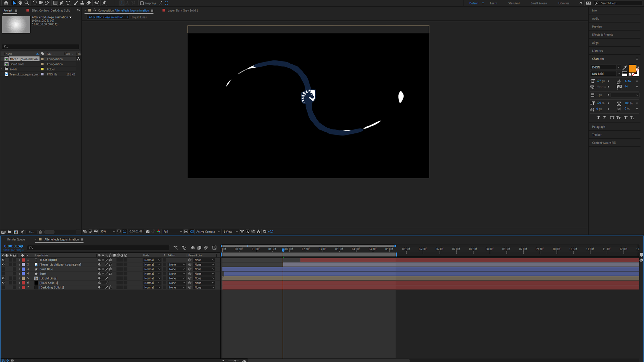Show the Burst Blue layer via its visibility box
The image size is (644, 362).
coord(3,269)
